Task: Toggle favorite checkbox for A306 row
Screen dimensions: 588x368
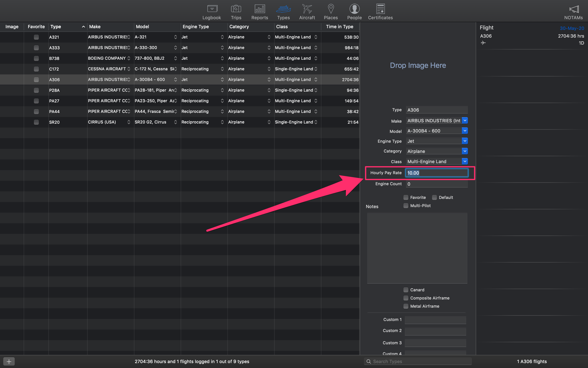Action: click(36, 80)
